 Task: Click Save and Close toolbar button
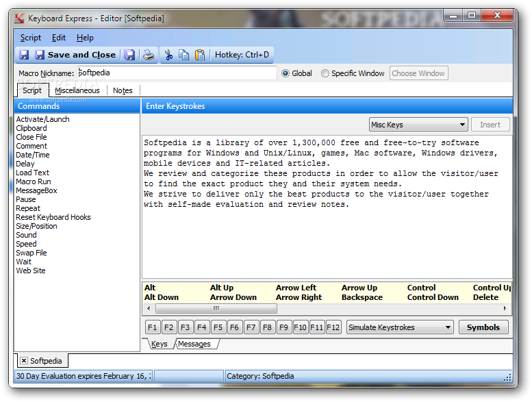(x=76, y=55)
